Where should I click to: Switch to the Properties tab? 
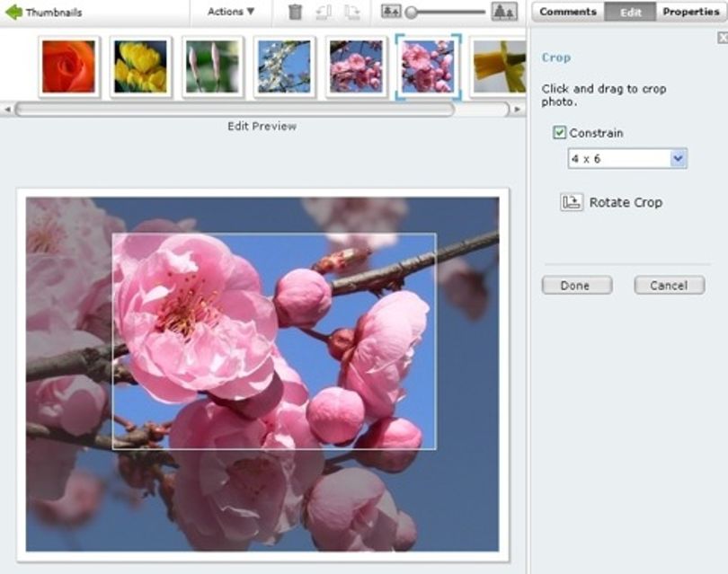pos(691,12)
